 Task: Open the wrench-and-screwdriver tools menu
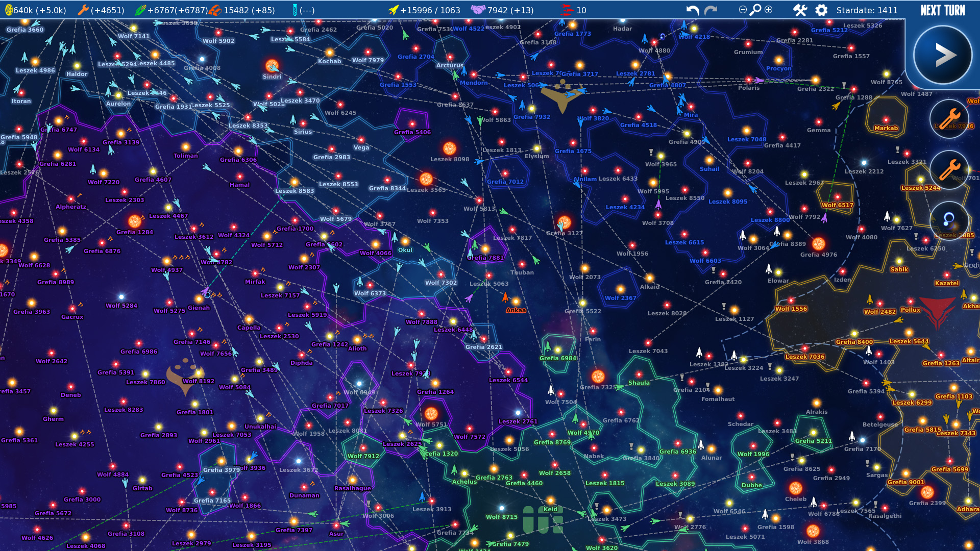pyautogui.click(x=799, y=9)
